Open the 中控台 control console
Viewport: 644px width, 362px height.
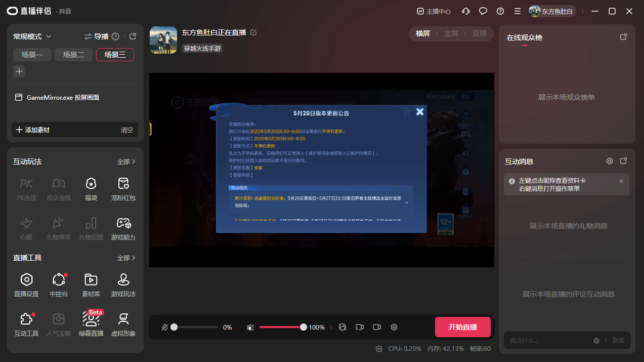[x=59, y=285]
